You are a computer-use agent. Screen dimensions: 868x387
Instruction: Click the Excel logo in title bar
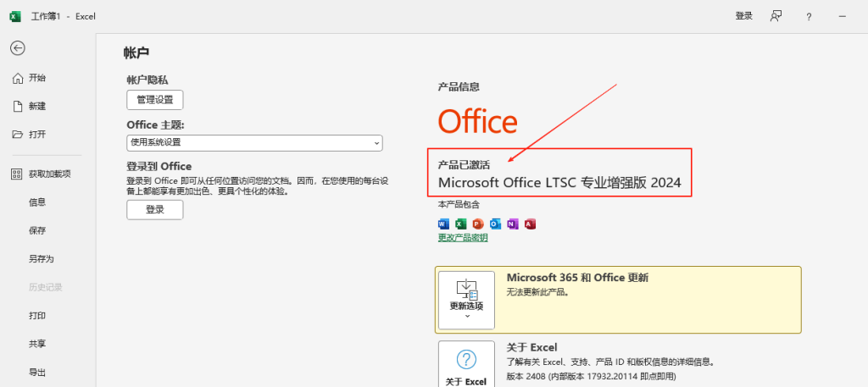click(15, 16)
